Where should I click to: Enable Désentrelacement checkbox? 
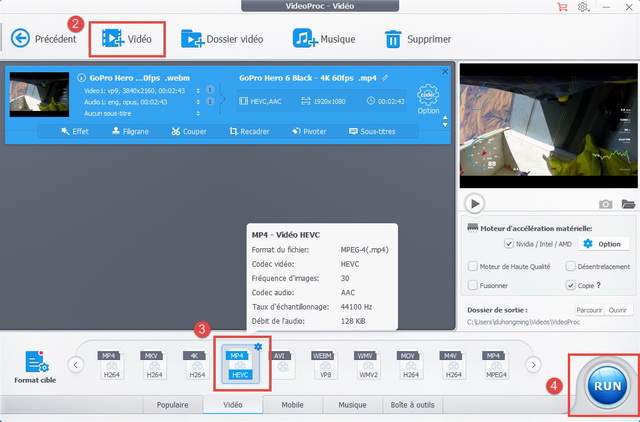(571, 266)
